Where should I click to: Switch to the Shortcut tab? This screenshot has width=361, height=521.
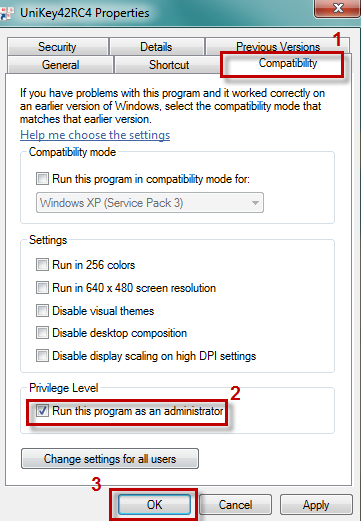coord(169,64)
